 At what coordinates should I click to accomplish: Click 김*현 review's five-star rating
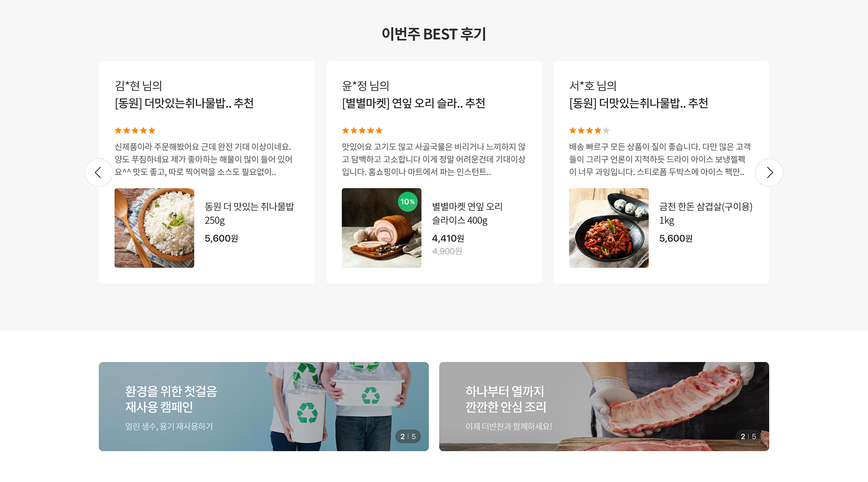[x=135, y=131]
